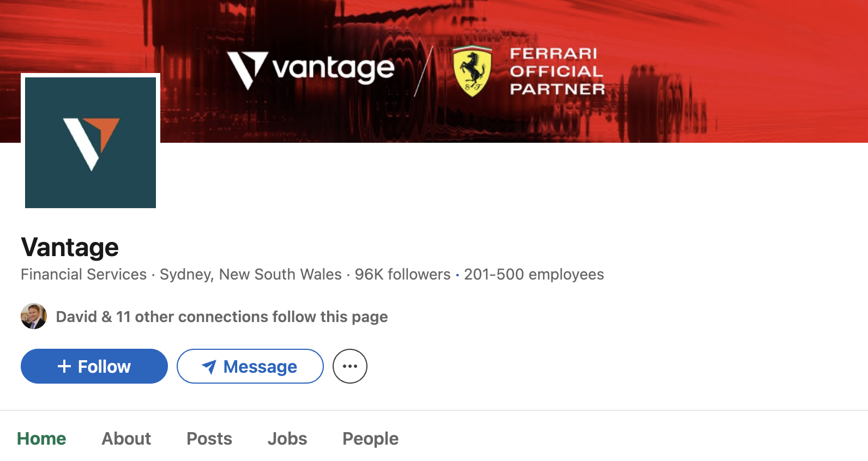Click the white Vantage logo in banner
Viewport: 868px width, 461px height.
pos(311,70)
